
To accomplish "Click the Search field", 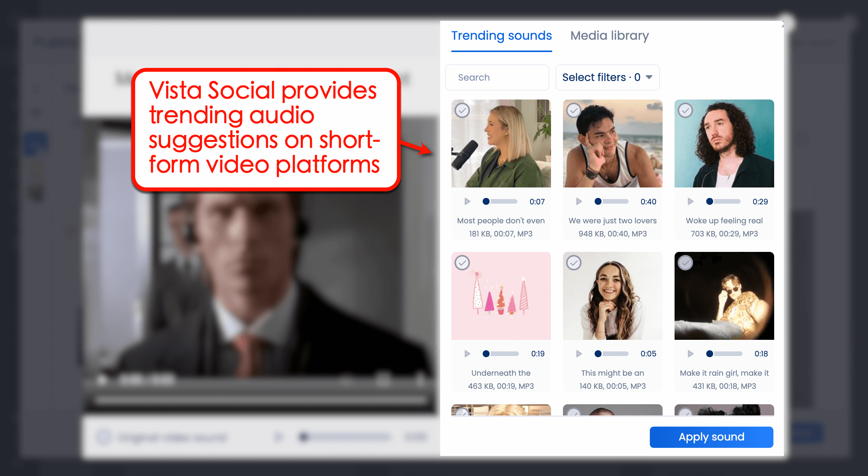I will click(497, 77).
